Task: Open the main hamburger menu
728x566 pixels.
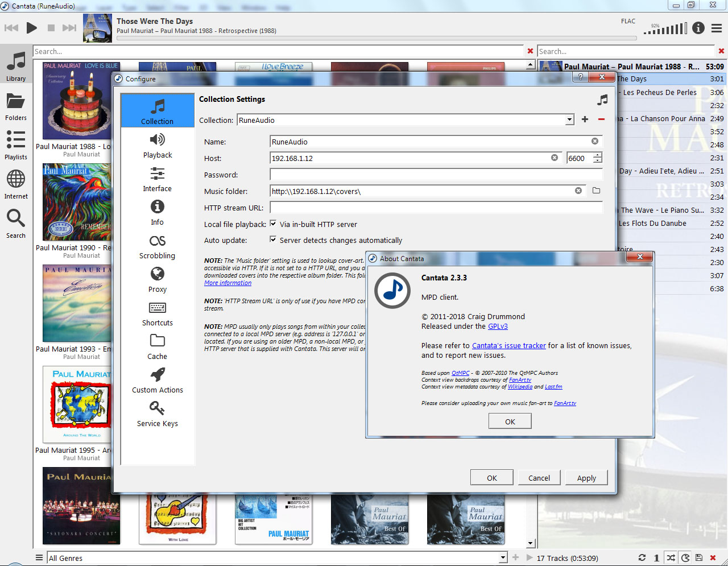Action: 717,28
